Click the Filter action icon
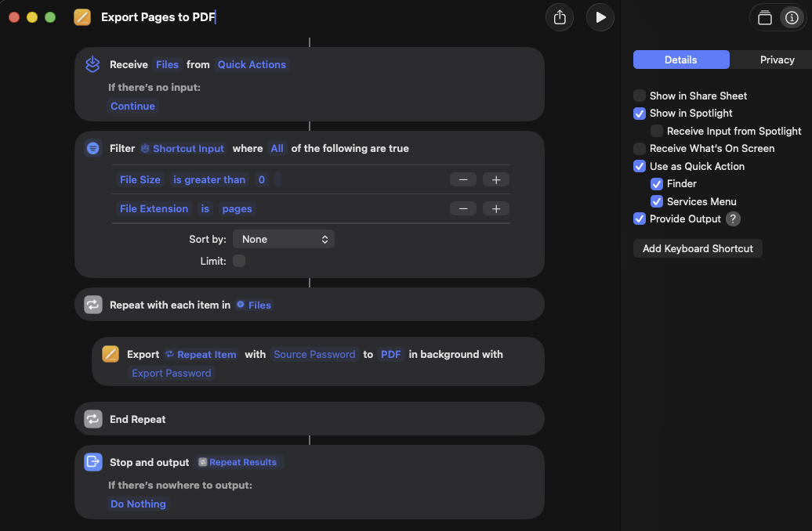Screen dimensions: 812x531 (x=92, y=149)
